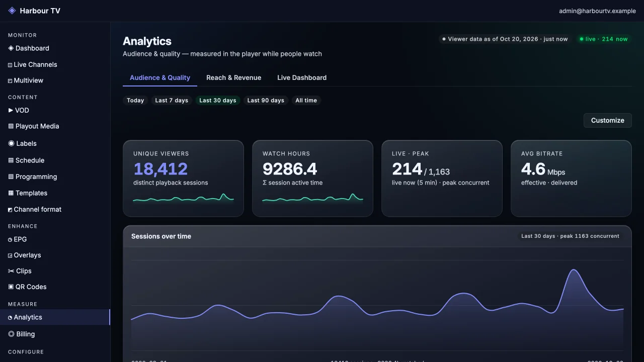
Task: Click the Clips scissors icon
Action: [x=11, y=271]
